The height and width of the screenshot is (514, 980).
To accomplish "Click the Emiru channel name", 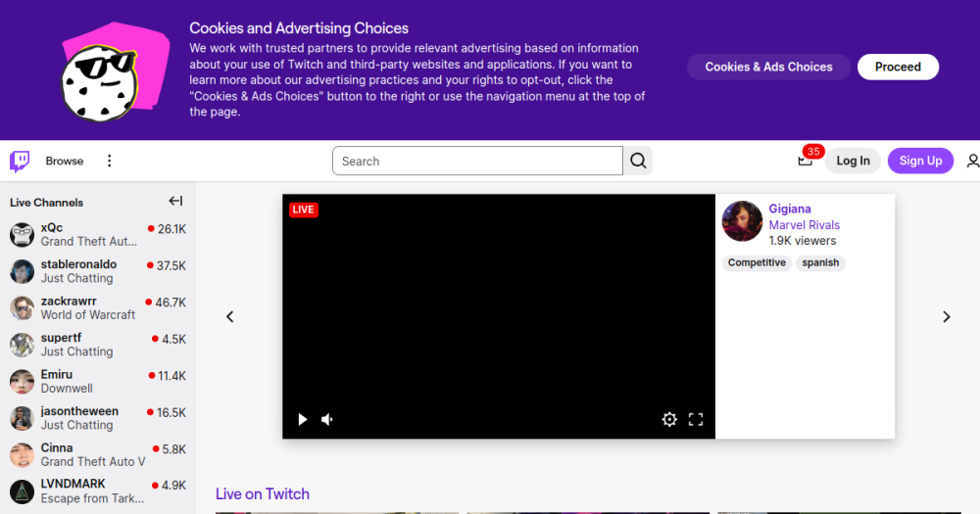I will tap(56, 374).
